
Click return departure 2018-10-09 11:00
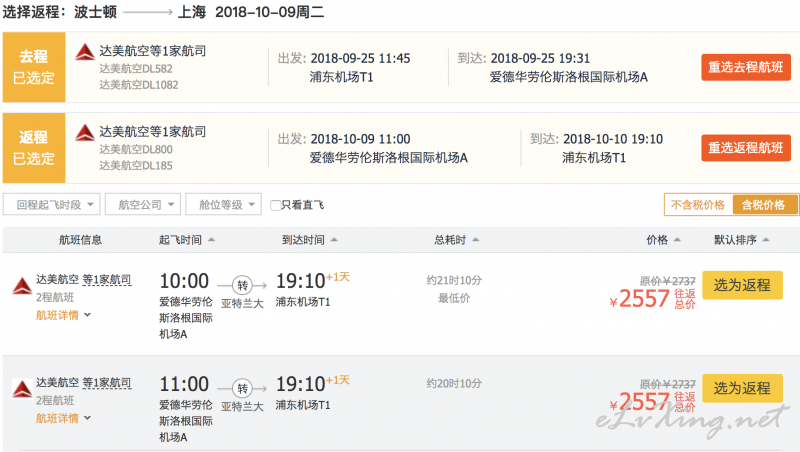coord(360,139)
